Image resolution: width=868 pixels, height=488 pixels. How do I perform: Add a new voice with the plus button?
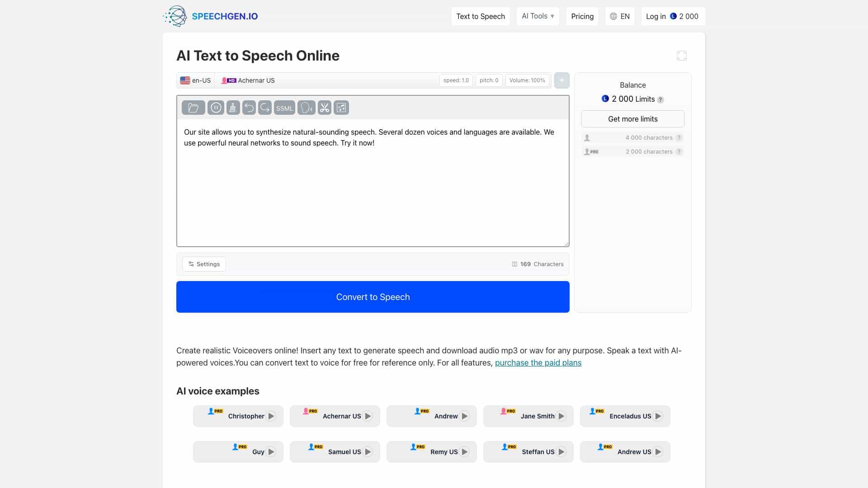pyautogui.click(x=561, y=80)
